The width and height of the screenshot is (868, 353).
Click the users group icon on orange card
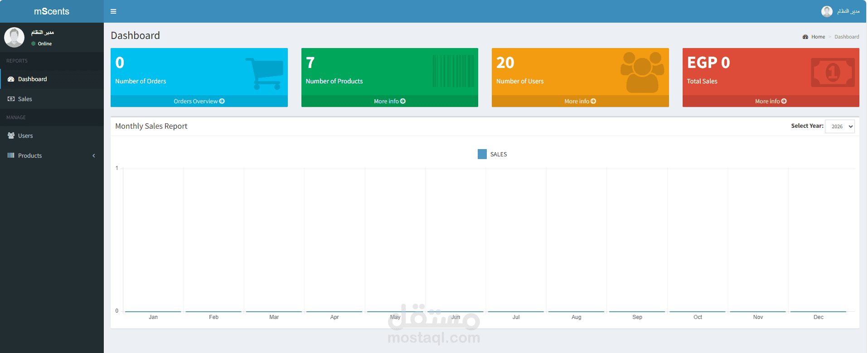point(642,73)
